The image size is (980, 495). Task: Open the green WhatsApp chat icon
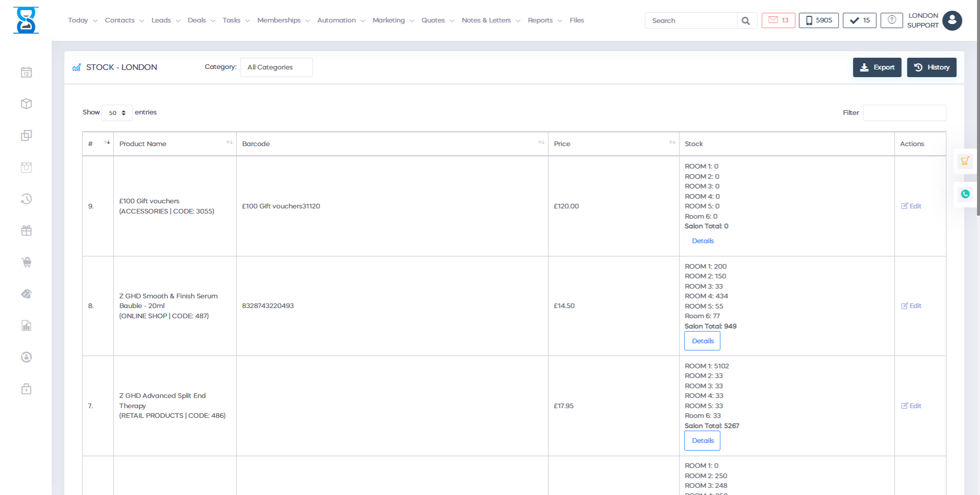965,194
